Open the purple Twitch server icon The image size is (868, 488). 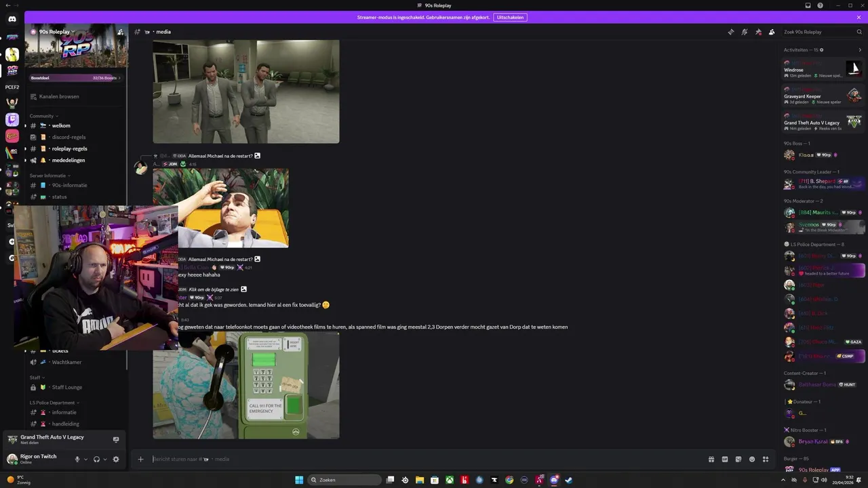[x=12, y=120]
